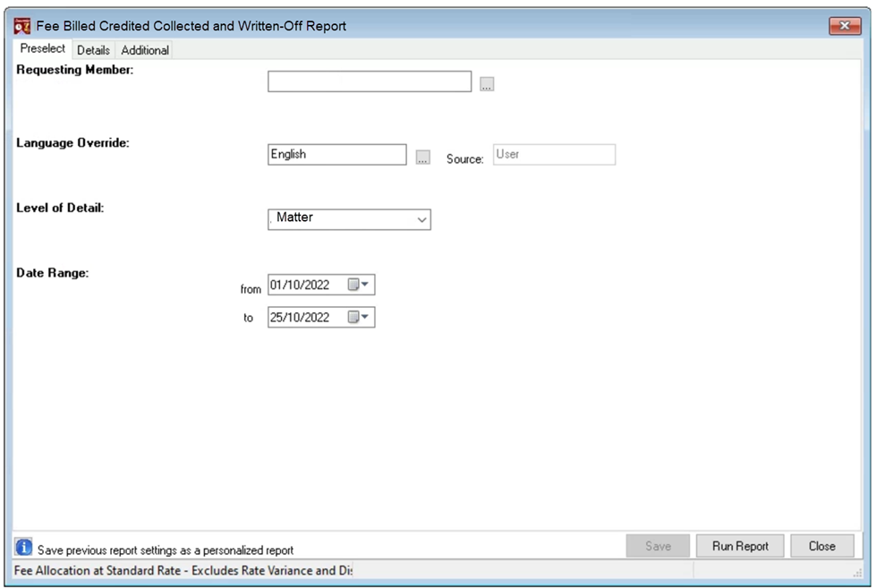Open the calendar picker for the from date
The width and height of the screenshot is (876, 588).
point(358,285)
